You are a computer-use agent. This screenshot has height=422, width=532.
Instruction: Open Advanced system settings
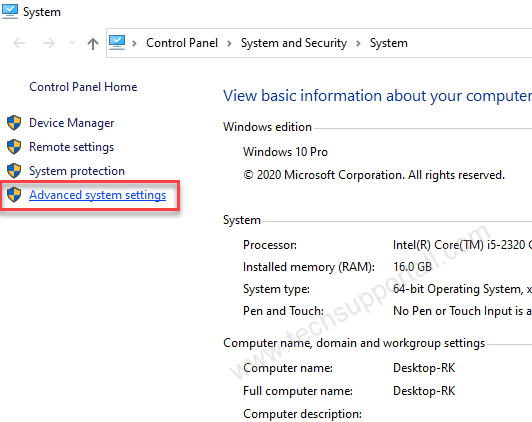(98, 195)
